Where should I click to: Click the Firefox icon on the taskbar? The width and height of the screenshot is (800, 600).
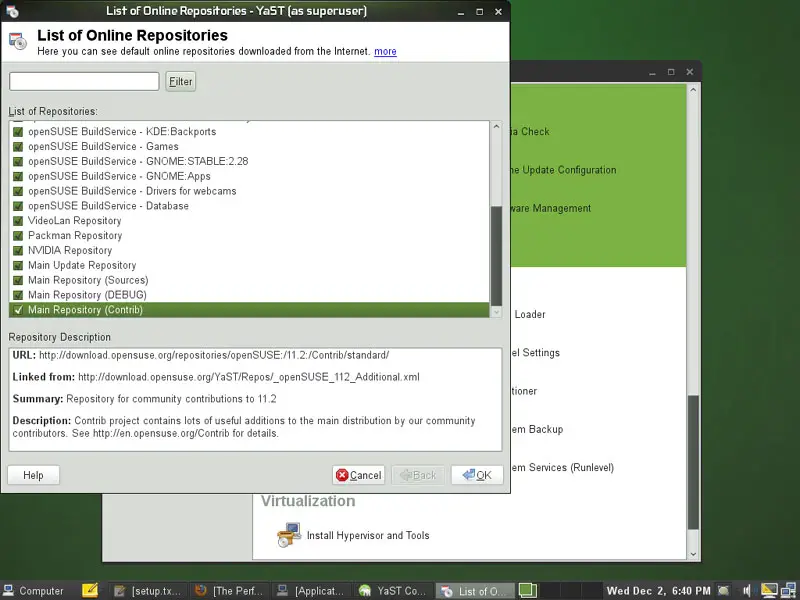[200, 590]
